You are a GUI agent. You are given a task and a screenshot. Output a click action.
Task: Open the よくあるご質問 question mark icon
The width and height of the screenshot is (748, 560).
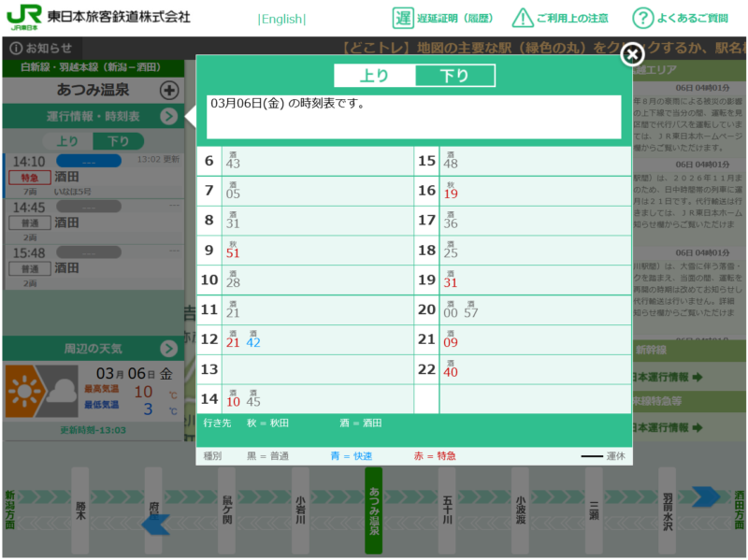point(642,18)
